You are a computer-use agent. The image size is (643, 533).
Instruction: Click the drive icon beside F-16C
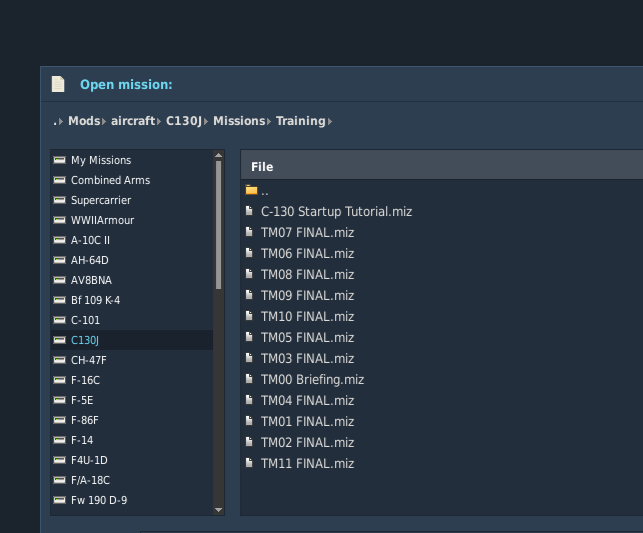pos(59,380)
